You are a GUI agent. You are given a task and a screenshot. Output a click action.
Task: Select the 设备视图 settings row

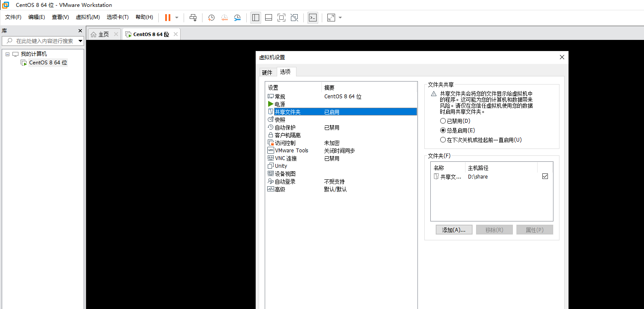pos(341,174)
